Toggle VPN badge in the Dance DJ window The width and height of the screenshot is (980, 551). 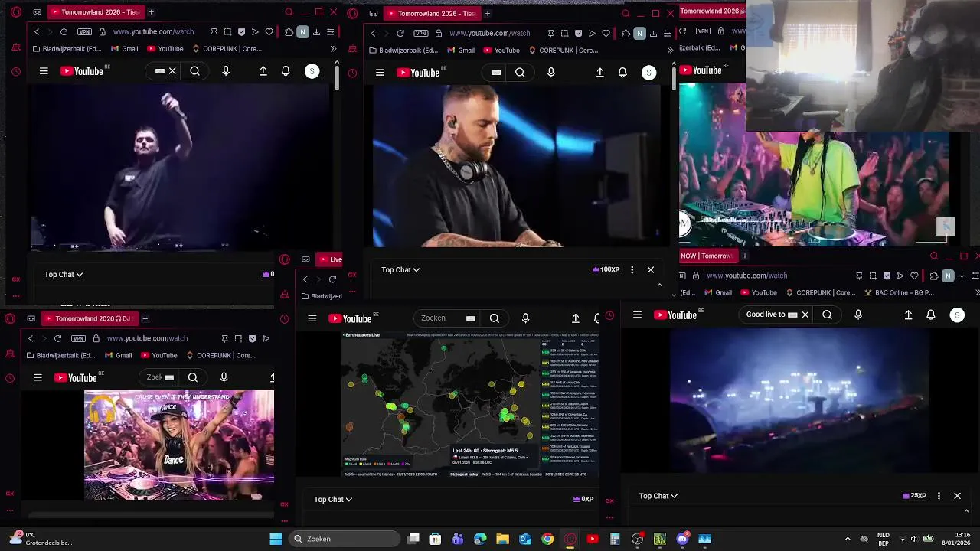tap(78, 338)
